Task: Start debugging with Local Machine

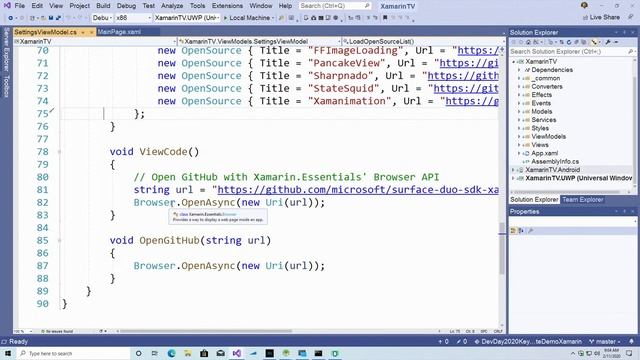Action: point(249,18)
